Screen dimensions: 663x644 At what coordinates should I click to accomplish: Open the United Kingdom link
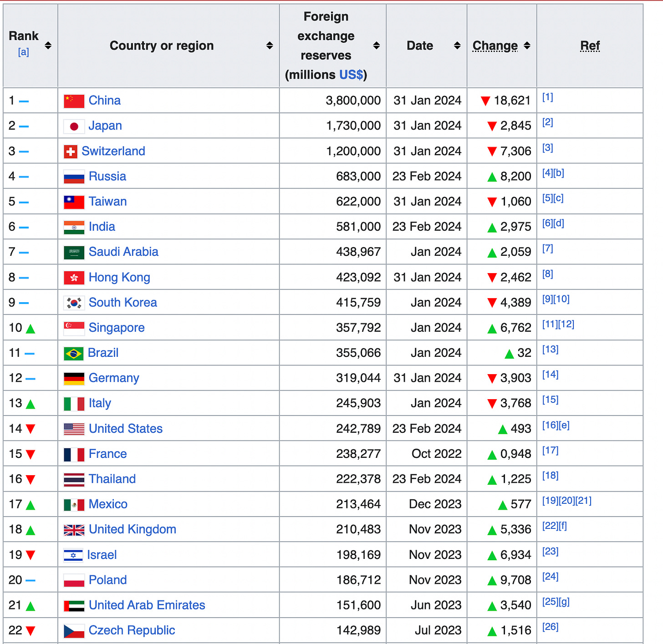pyautogui.click(x=133, y=529)
